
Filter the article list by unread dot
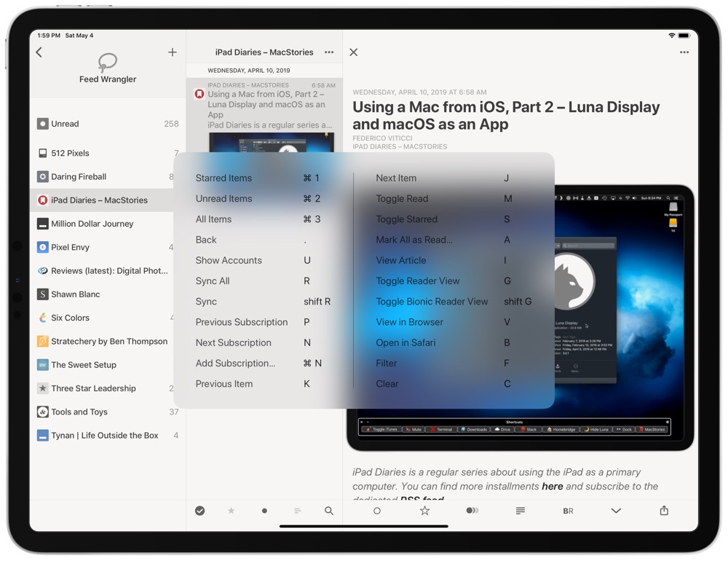[264, 511]
